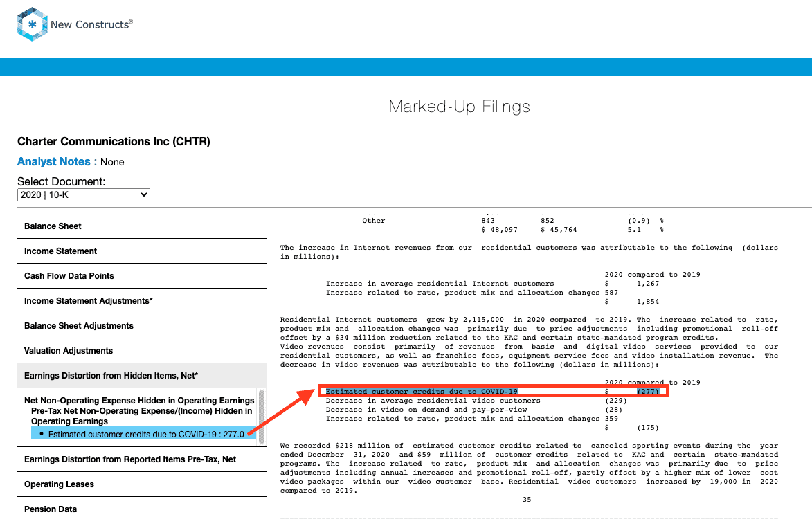This screenshot has height=519, width=812.
Task: Click the side panel scrollbar
Action: [x=262, y=417]
